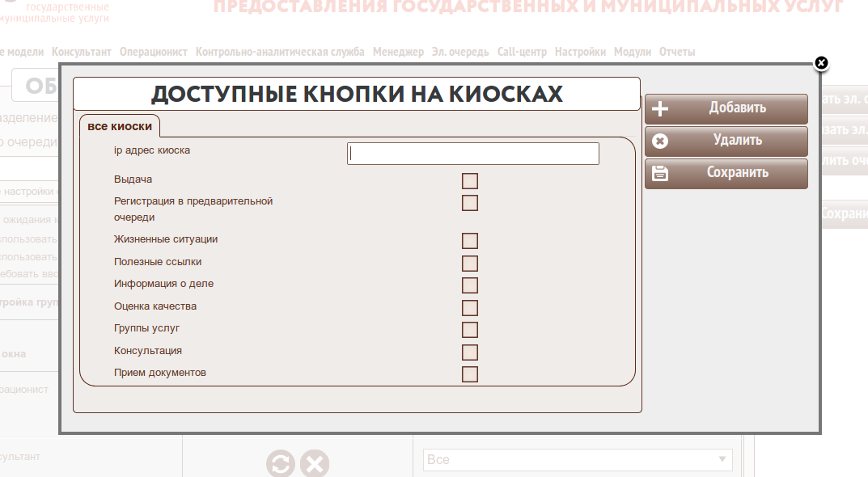Image resolution: width=868 pixels, height=477 pixels.
Task: Open the Все dropdown list
Action: coord(578,460)
